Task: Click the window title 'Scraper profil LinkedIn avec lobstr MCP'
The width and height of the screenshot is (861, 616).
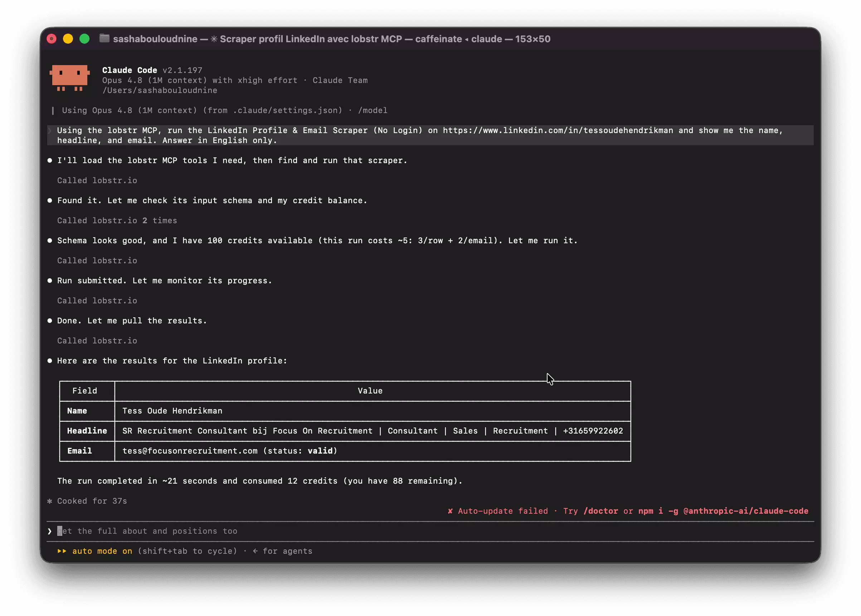Action: [311, 39]
